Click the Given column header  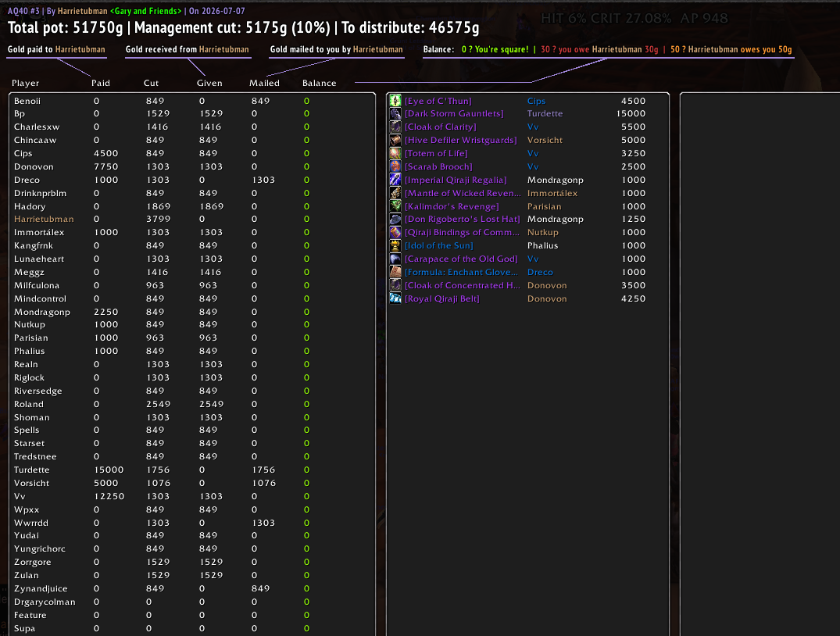tap(209, 83)
